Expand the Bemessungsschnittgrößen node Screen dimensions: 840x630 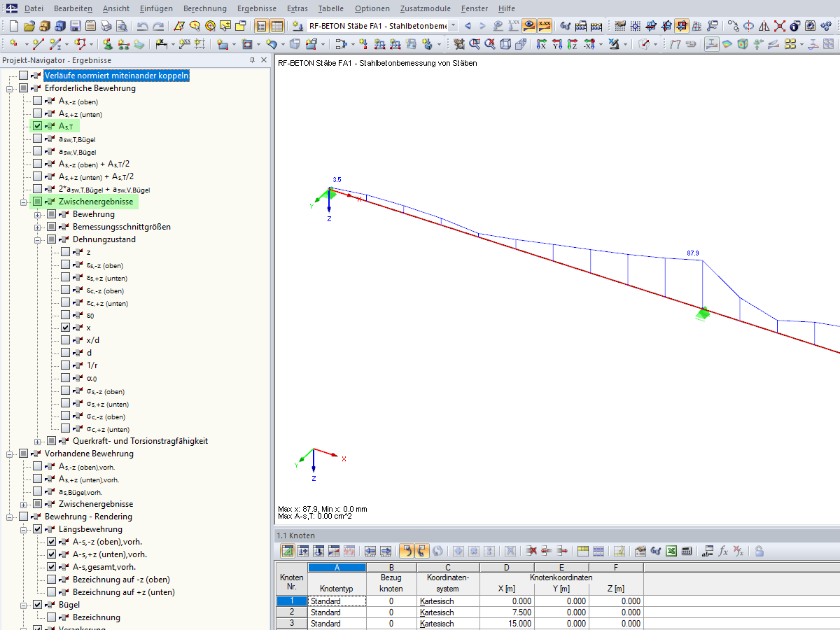(38, 227)
